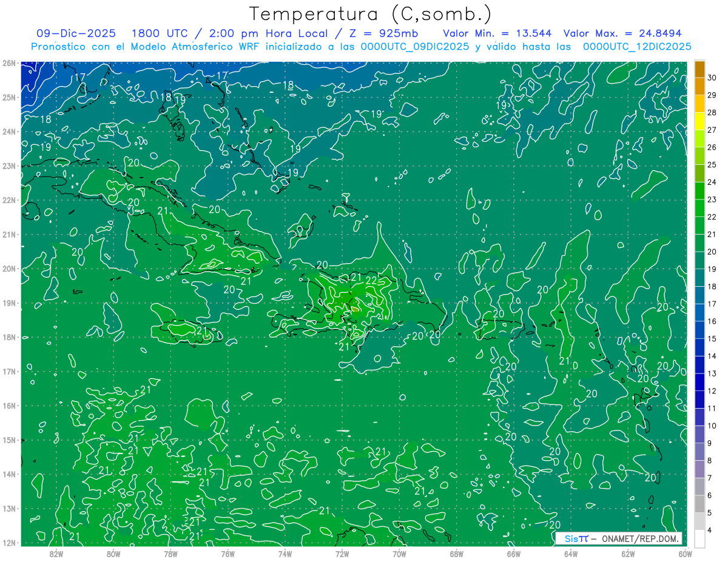Viewport: 728px width, 562px height.
Task: Click the 17N latitude axis label
Action: tap(9, 371)
